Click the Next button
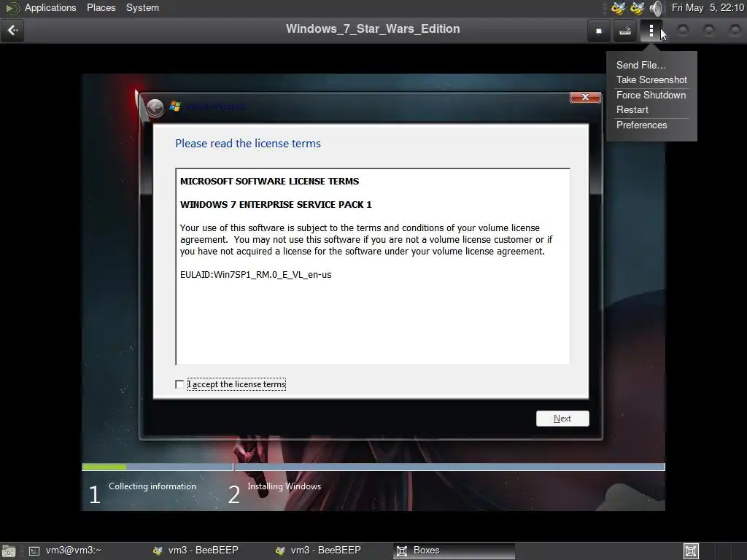 562,419
